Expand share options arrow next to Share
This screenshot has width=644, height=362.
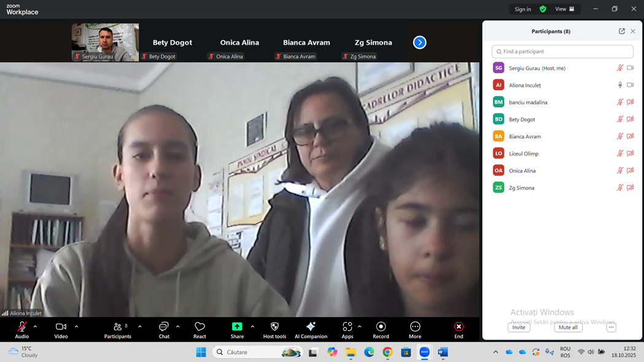(x=252, y=326)
